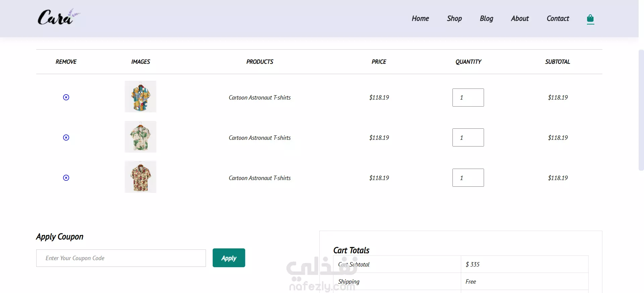Remove the third cart item

[x=66, y=178]
